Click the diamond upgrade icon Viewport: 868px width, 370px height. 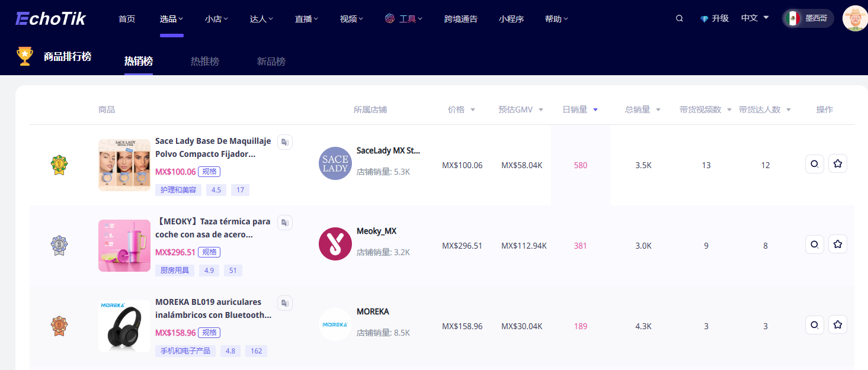(x=704, y=19)
